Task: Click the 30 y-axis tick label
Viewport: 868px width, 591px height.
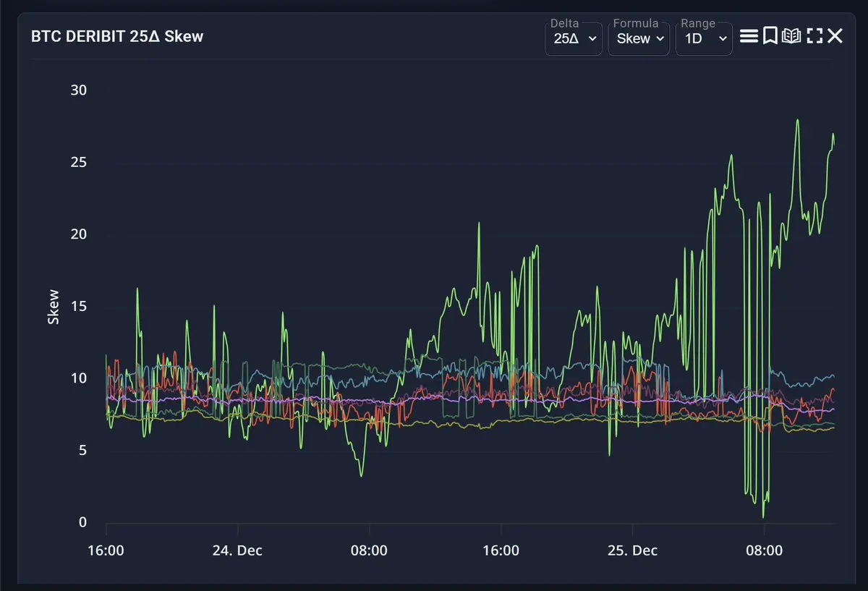Action: click(x=78, y=90)
